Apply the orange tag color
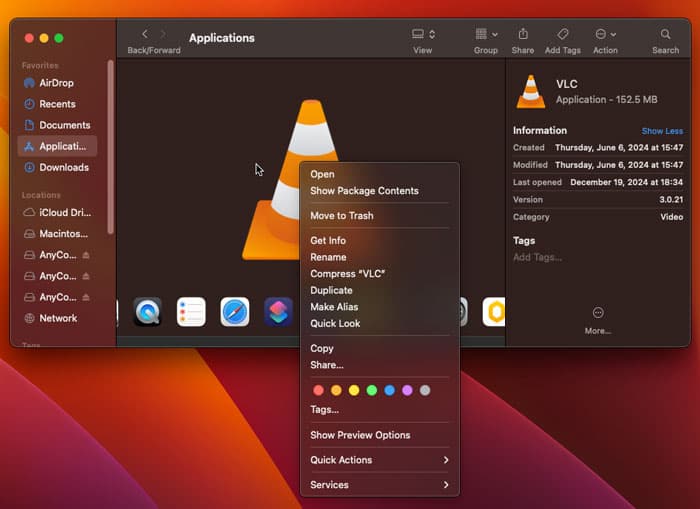 (336, 390)
